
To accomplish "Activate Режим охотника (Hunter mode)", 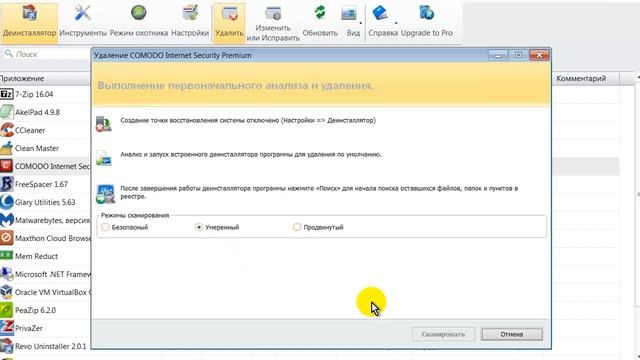I will (139, 22).
